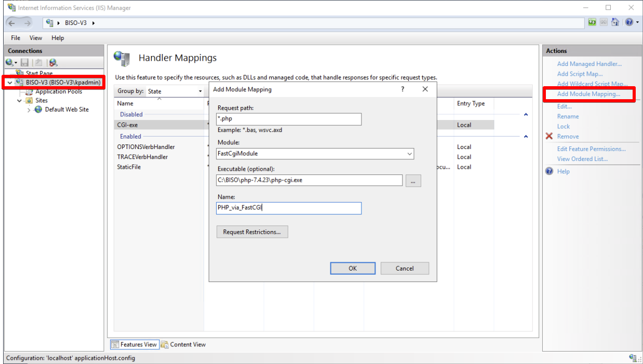The image size is (643, 364).
Task: Switch to Features View tab
Action: 135,344
